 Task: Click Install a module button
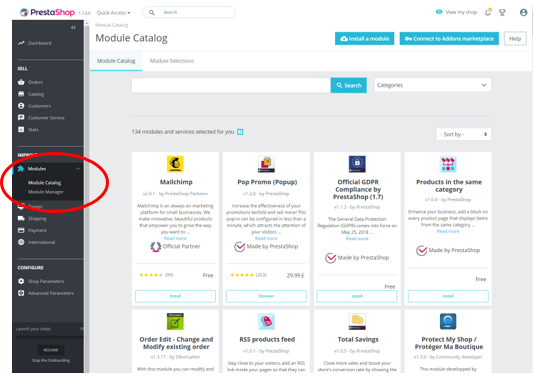[x=364, y=39]
